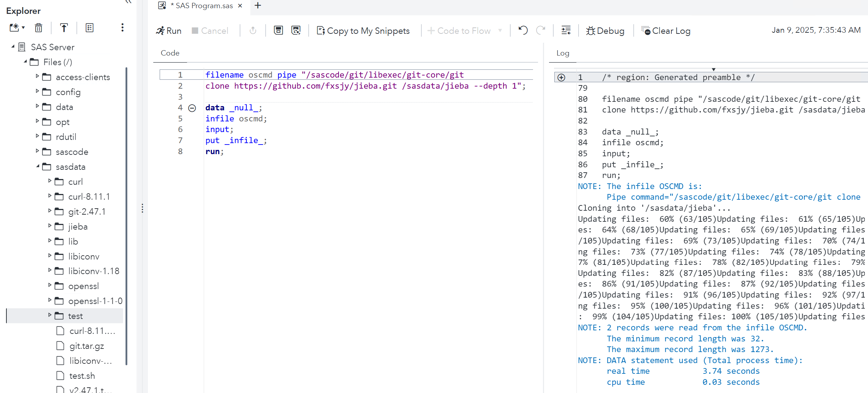Collapse the sasdata folder
This screenshot has height=393, width=868.
38,167
